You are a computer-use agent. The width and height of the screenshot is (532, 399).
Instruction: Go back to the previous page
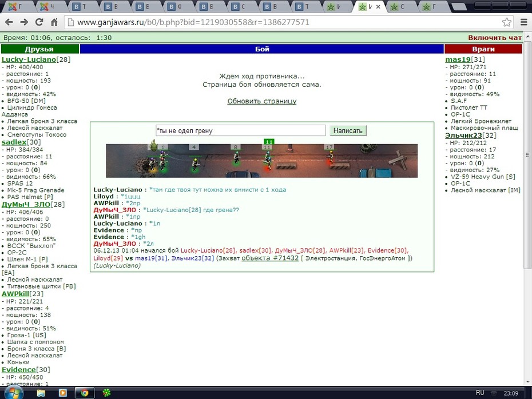[9, 22]
